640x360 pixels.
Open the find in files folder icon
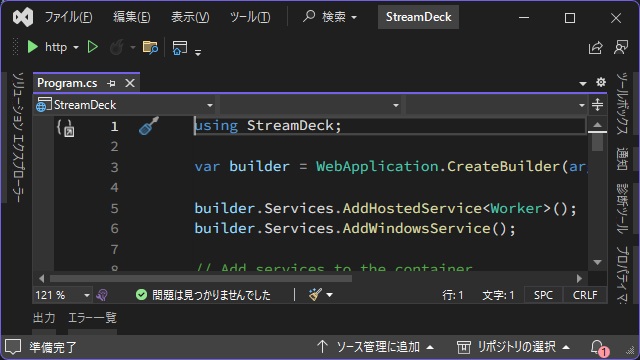click(x=150, y=47)
